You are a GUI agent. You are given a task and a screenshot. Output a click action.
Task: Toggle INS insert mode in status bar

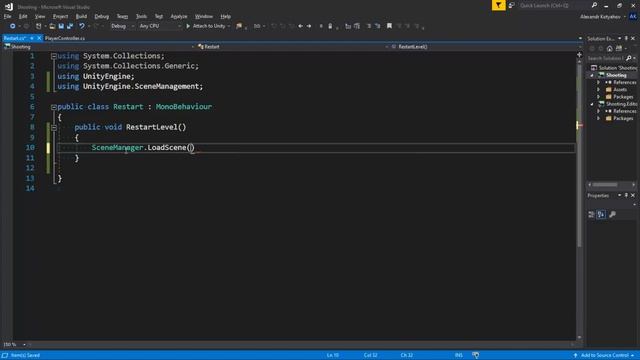click(x=459, y=356)
